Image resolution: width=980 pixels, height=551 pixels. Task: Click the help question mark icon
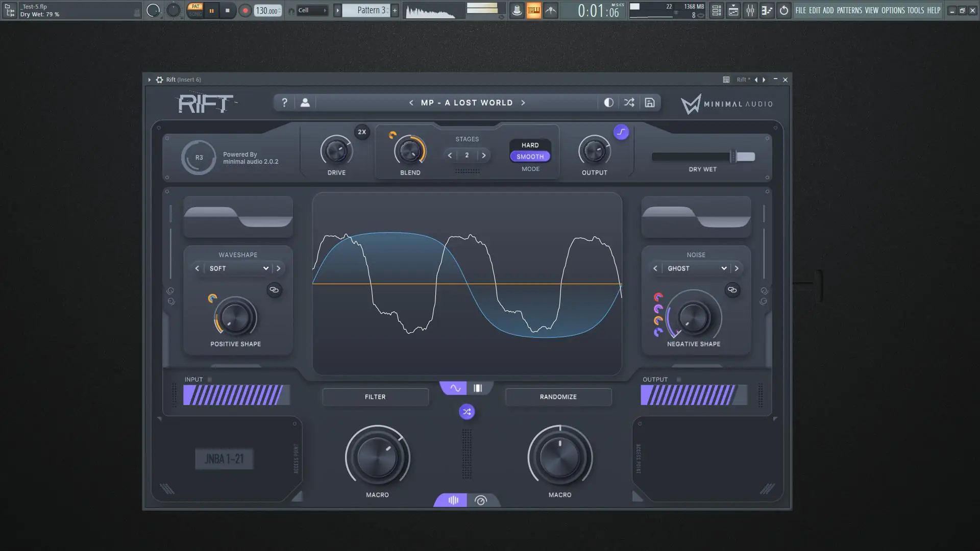click(x=284, y=103)
